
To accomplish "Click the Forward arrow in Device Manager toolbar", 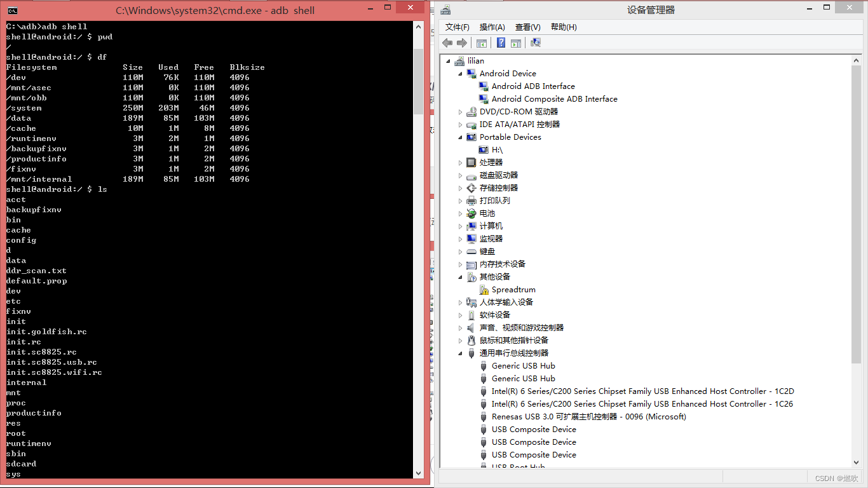I will pos(462,43).
